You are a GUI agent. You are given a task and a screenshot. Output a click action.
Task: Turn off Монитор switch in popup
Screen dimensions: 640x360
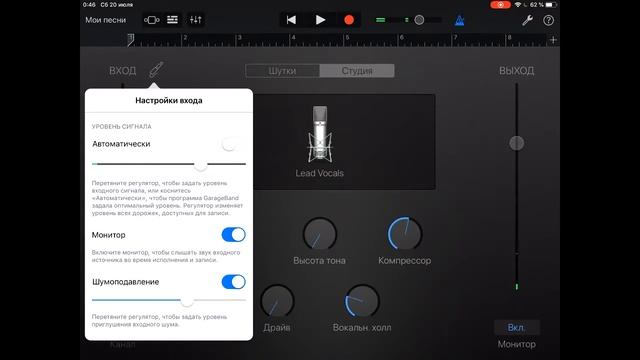(x=233, y=235)
